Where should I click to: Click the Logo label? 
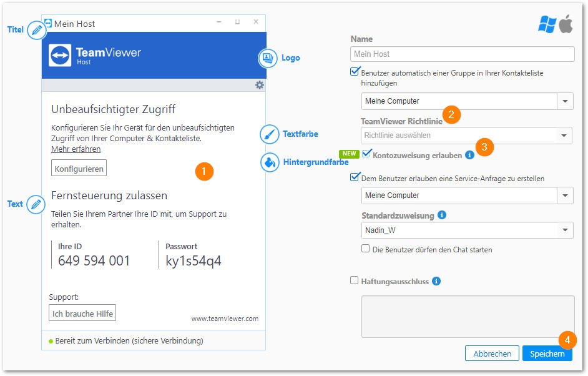[291, 58]
